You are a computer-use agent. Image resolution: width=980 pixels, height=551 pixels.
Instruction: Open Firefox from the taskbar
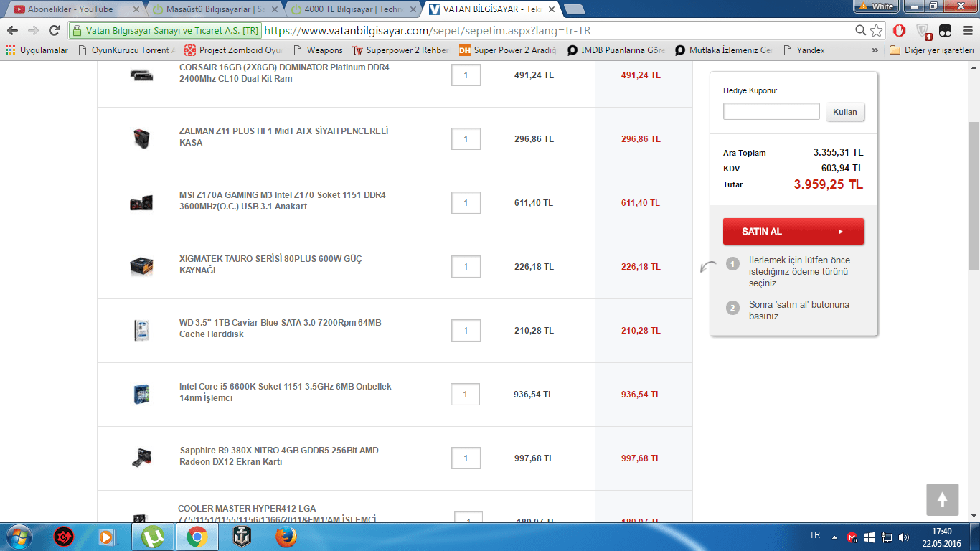point(286,537)
